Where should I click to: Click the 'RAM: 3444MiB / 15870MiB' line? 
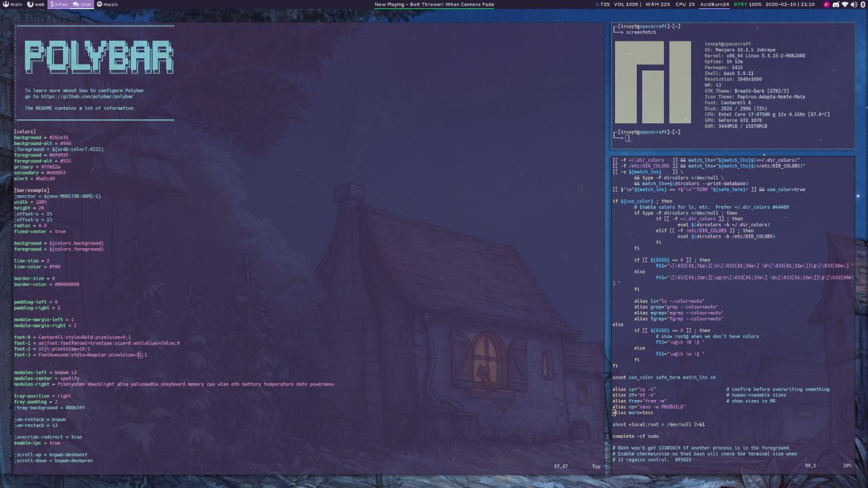click(x=736, y=126)
